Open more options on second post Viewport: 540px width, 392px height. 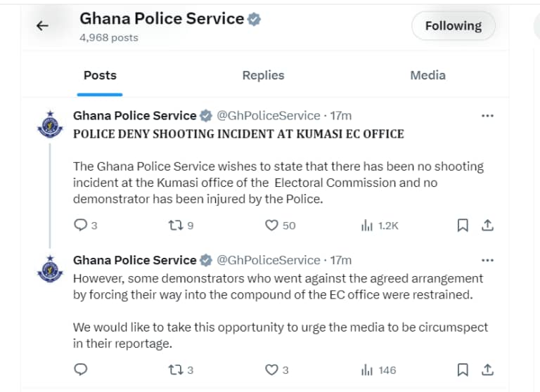pyautogui.click(x=487, y=260)
